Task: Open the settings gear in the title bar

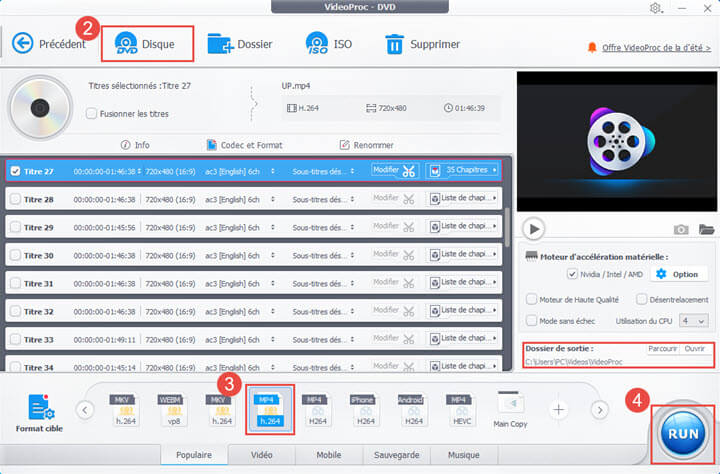Action: 656,8
